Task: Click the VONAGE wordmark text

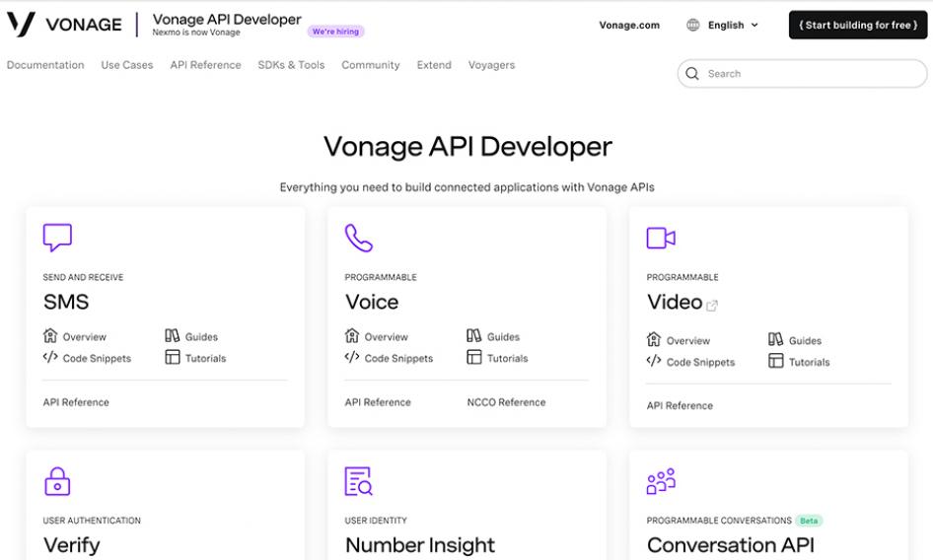Action: 83,25
